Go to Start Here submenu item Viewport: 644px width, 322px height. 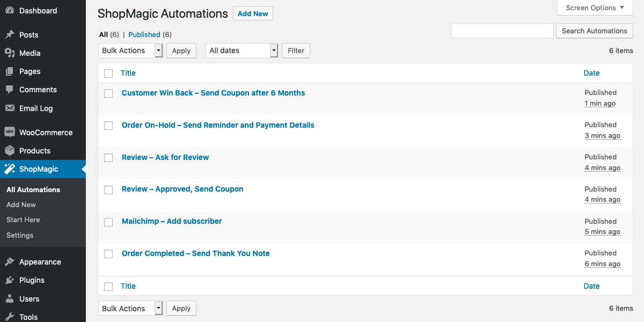pos(23,219)
